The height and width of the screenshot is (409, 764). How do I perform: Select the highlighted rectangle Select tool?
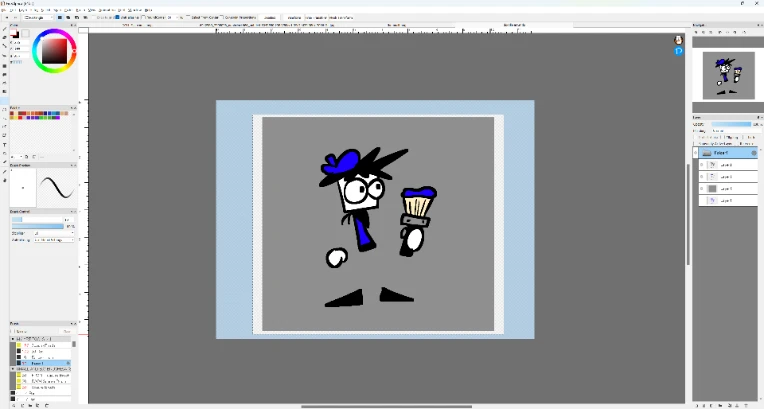click(4, 101)
